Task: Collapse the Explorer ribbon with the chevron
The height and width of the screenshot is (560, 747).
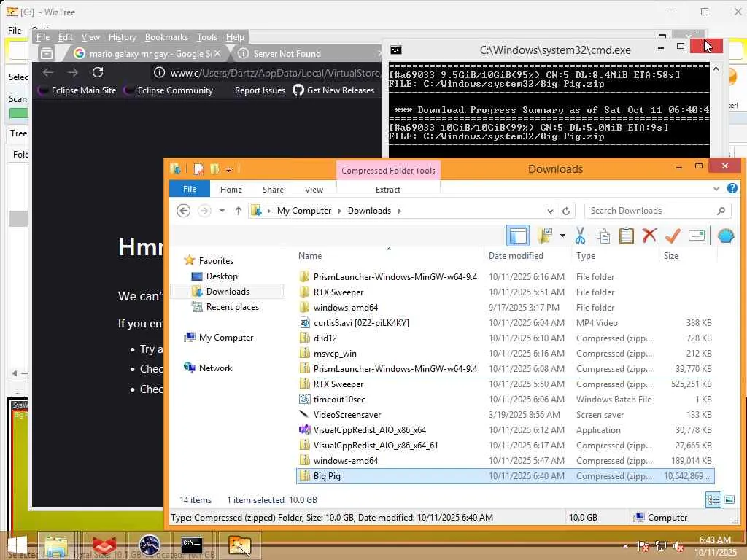Action: click(x=716, y=189)
